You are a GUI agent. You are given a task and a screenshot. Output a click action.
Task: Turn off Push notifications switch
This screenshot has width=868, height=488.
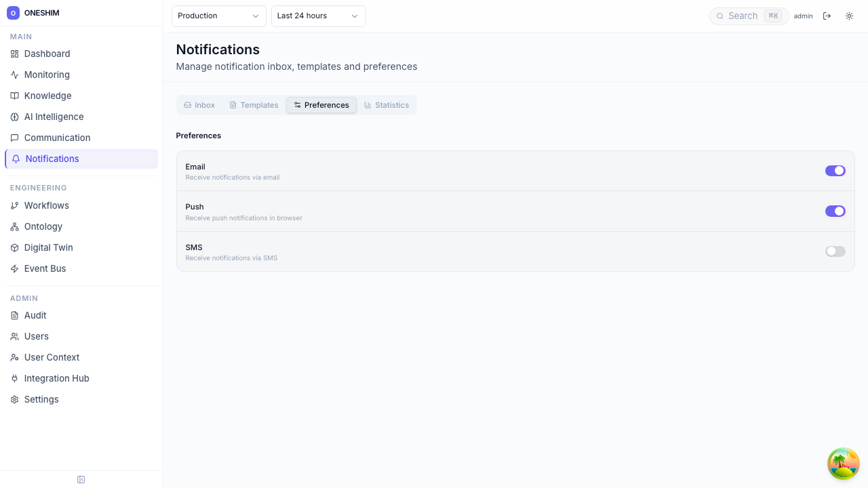pyautogui.click(x=835, y=211)
